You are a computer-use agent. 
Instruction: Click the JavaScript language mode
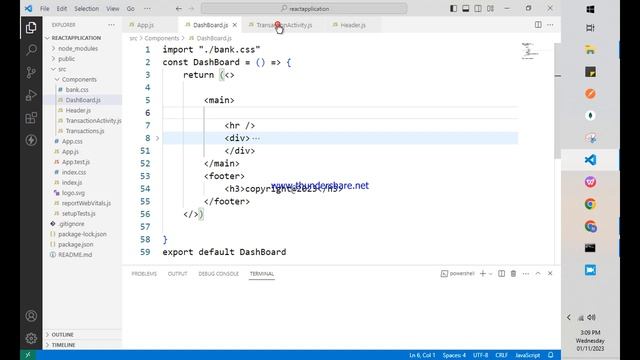tap(527, 355)
